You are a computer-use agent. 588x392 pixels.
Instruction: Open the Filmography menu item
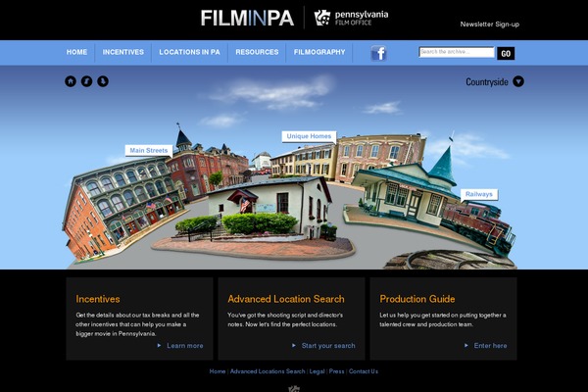[319, 52]
